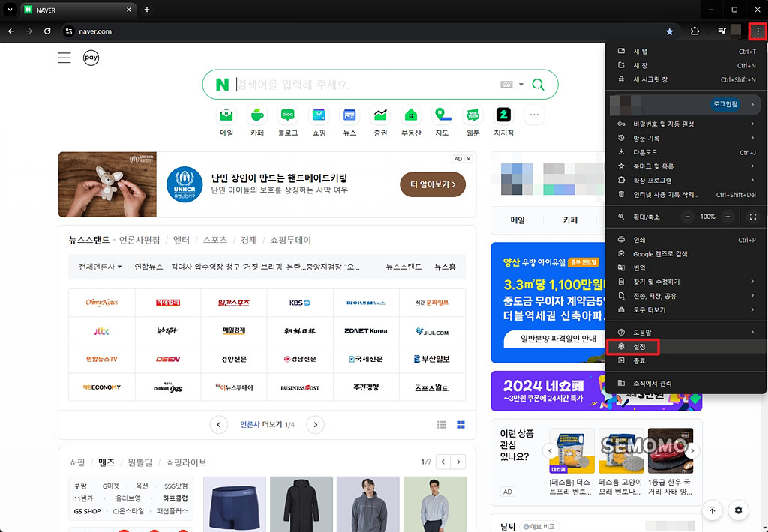Open the real estate (부동산) shortcut icon
Image resolution: width=768 pixels, height=532 pixels.
411,115
